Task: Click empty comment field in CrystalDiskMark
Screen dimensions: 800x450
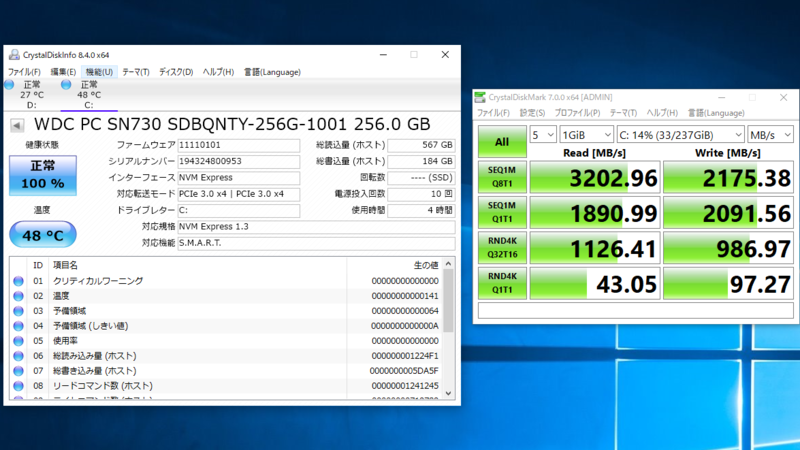Action: [636, 310]
